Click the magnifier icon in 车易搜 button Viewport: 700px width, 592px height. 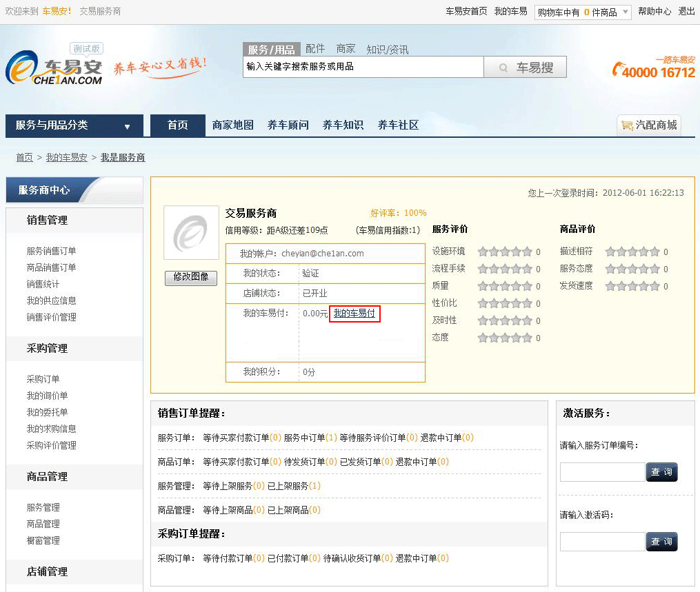[x=503, y=68]
